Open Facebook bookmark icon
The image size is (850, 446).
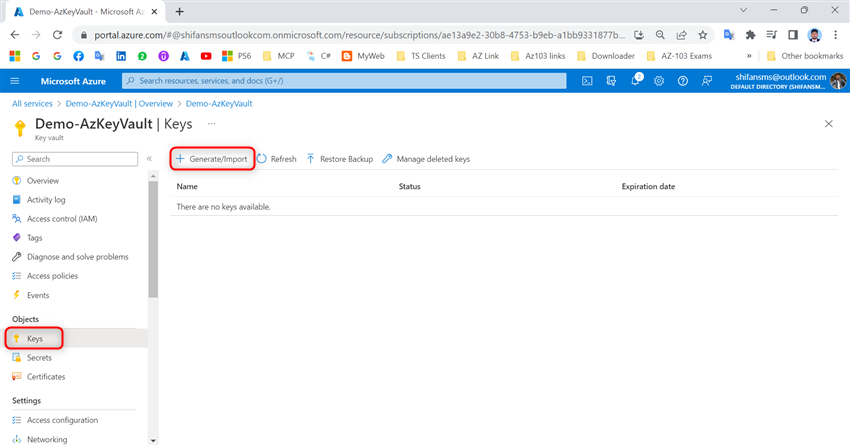coord(79,56)
